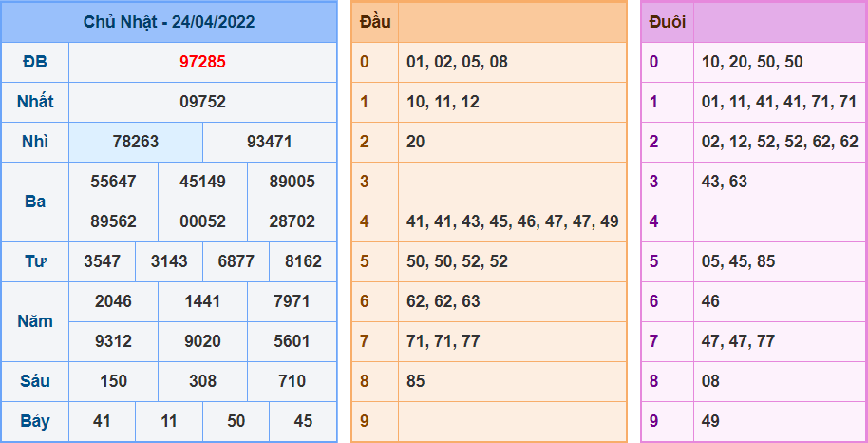This screenshot has height=443, width=868.
Task: Click fourth prize number 8162
Action: pyautogui.click(x=303, y=261)
